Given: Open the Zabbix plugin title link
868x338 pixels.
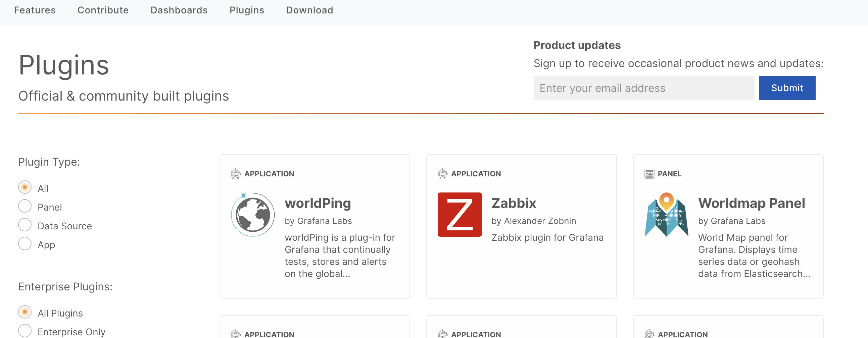Looking at the screenshot, I should coord(514,203).
